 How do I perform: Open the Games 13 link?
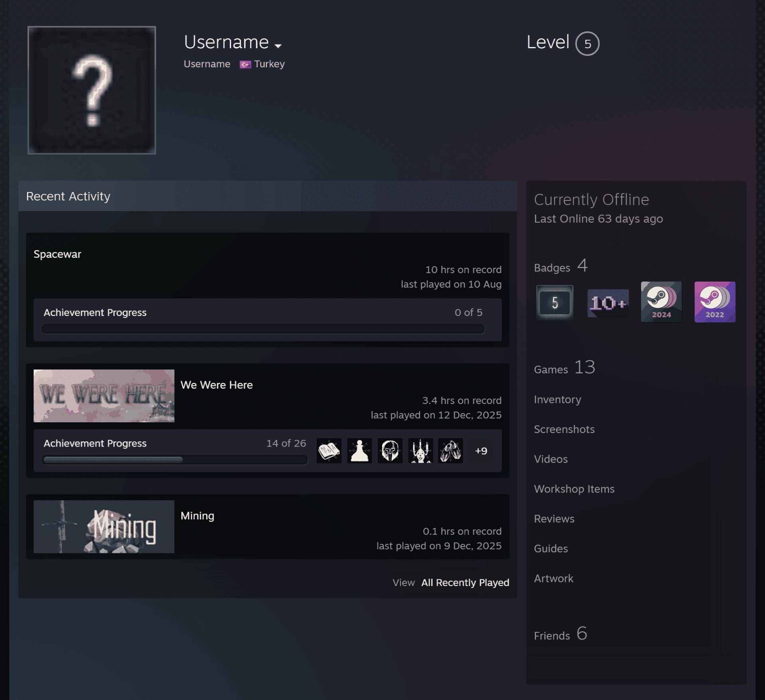pos(565,368)
